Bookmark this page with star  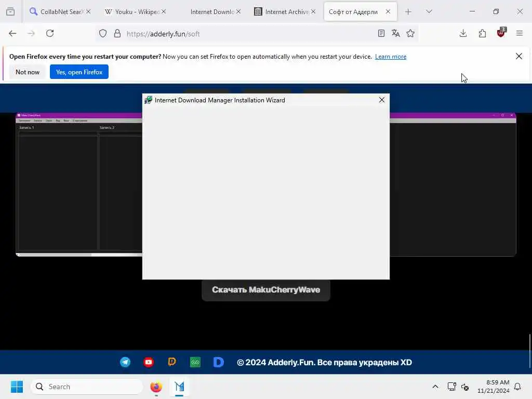[410, 33]
